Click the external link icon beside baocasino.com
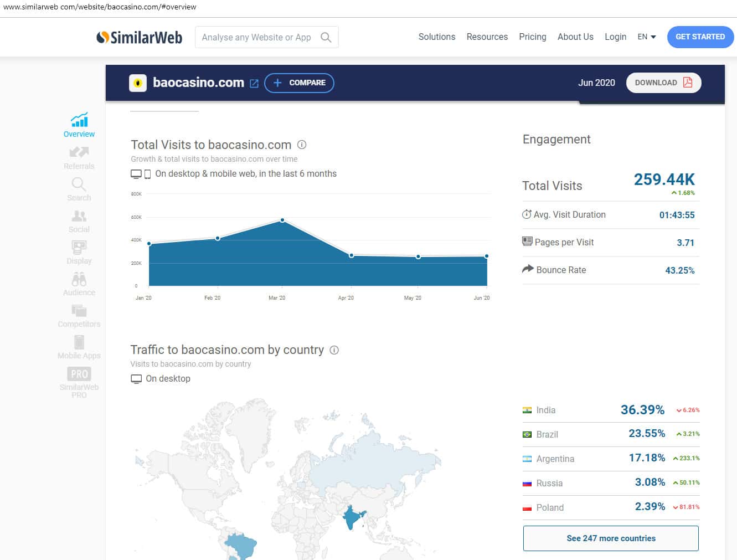This screenshot has height=560, width=737. [254, 83]
